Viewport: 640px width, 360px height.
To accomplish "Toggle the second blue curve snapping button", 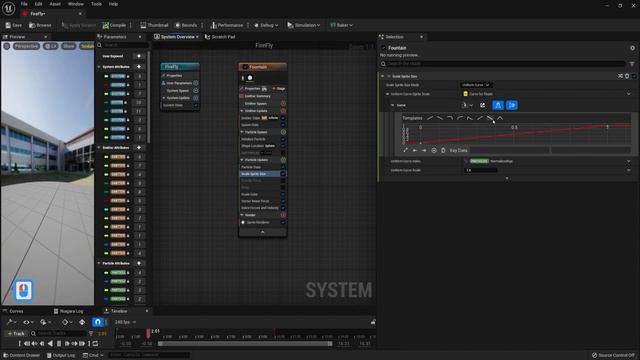I will (x=512, y=105).
